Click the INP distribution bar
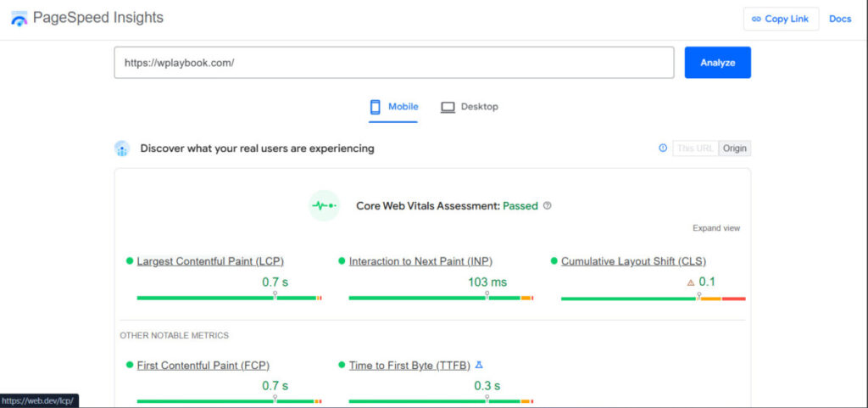This screenshot has width=868, height=408. [441, 298]
